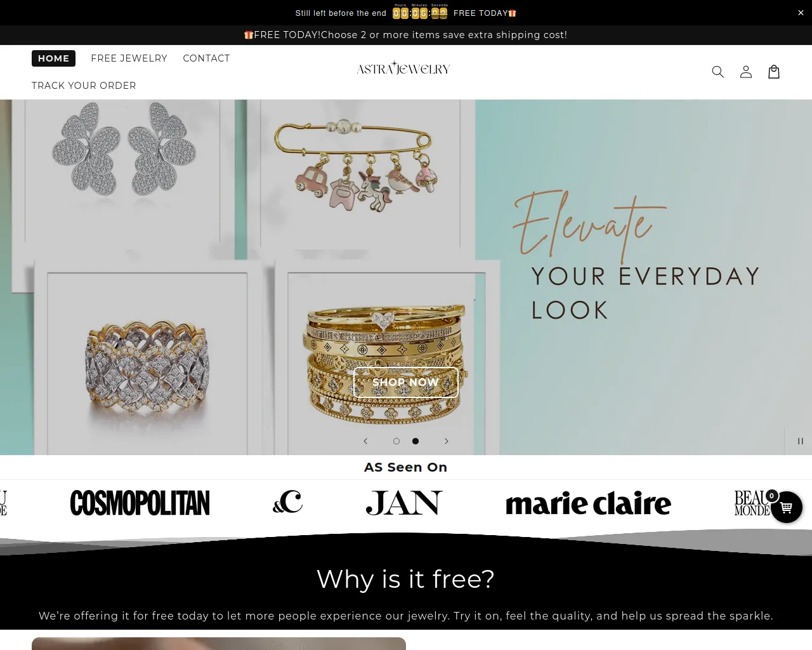The width and height of the screenshot is (812, 650).
Task: Click the JAN magazine logo
Action: tap(404, 503)
